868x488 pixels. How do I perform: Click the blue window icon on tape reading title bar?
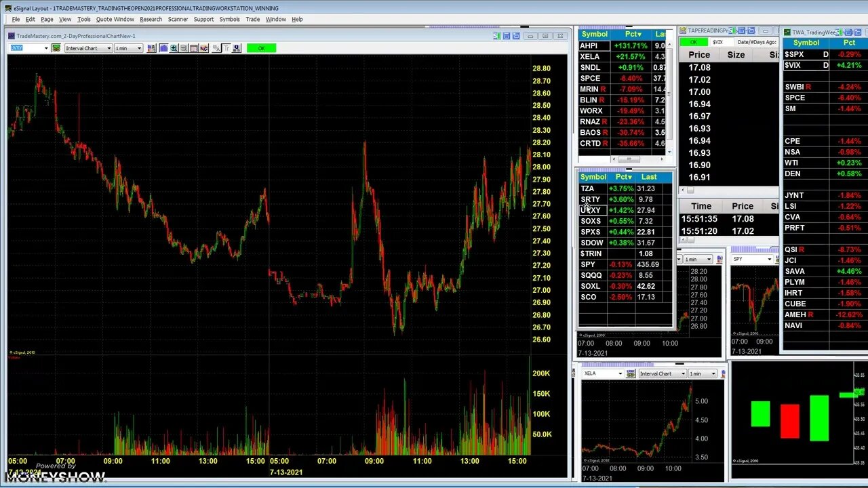pyautogui.click(x=741, y=31)
